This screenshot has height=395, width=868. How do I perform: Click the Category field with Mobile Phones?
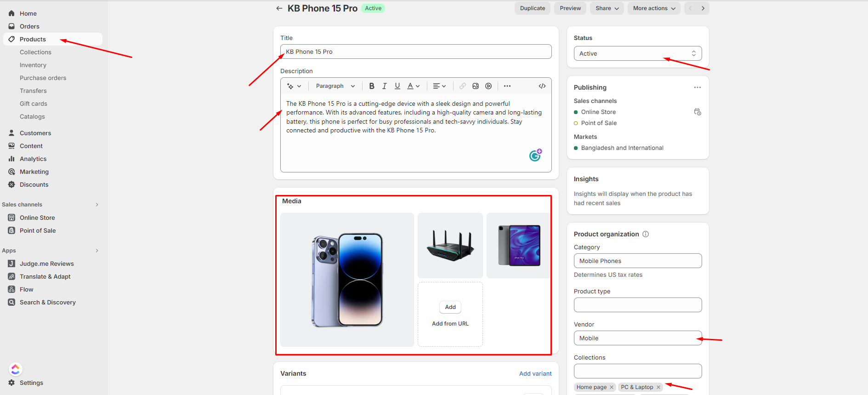click(x=638, y=261)
